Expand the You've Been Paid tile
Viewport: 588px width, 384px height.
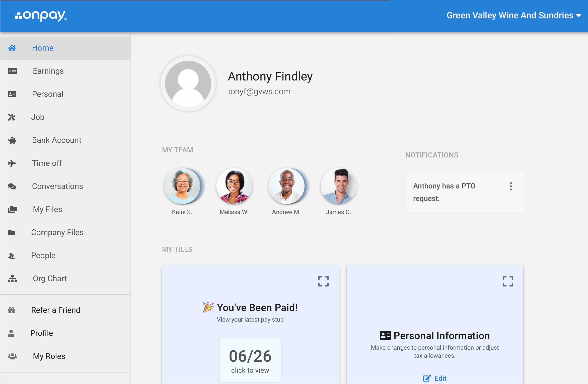pos(324,281)
